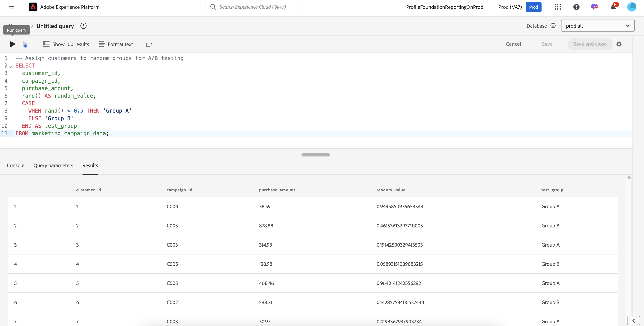The height and width of the screenshot is (326, 644).
Task: Open the prod:all database dropdown
Action: tap(598, 26)
